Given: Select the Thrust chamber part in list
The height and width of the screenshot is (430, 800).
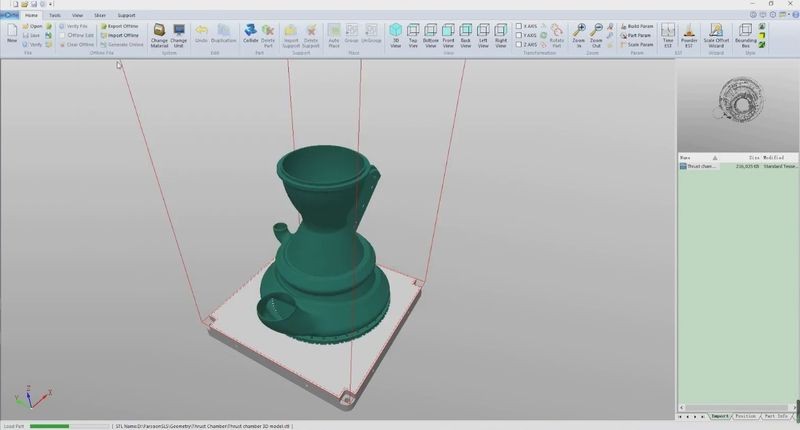Looking at the screenshot, I should click(699, 167).
